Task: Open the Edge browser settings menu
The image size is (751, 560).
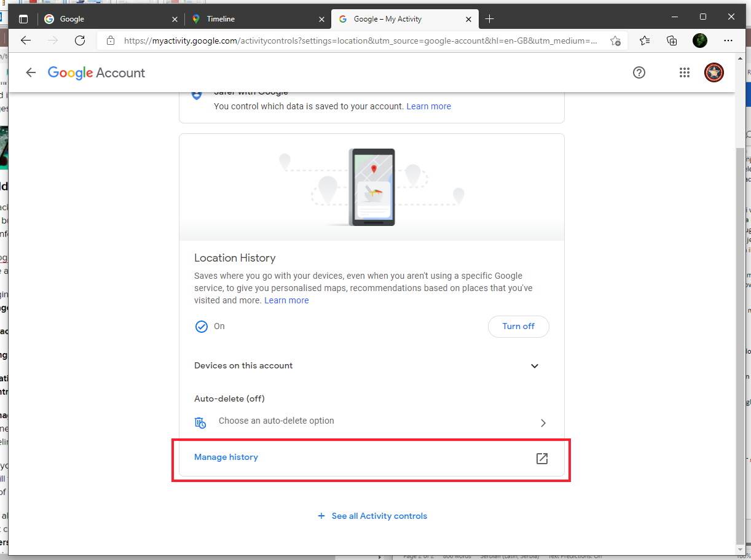Action: tap(728, 41)
